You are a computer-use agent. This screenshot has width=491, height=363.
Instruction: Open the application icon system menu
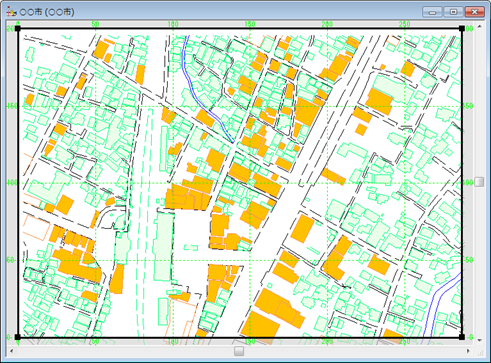(11, 12)
